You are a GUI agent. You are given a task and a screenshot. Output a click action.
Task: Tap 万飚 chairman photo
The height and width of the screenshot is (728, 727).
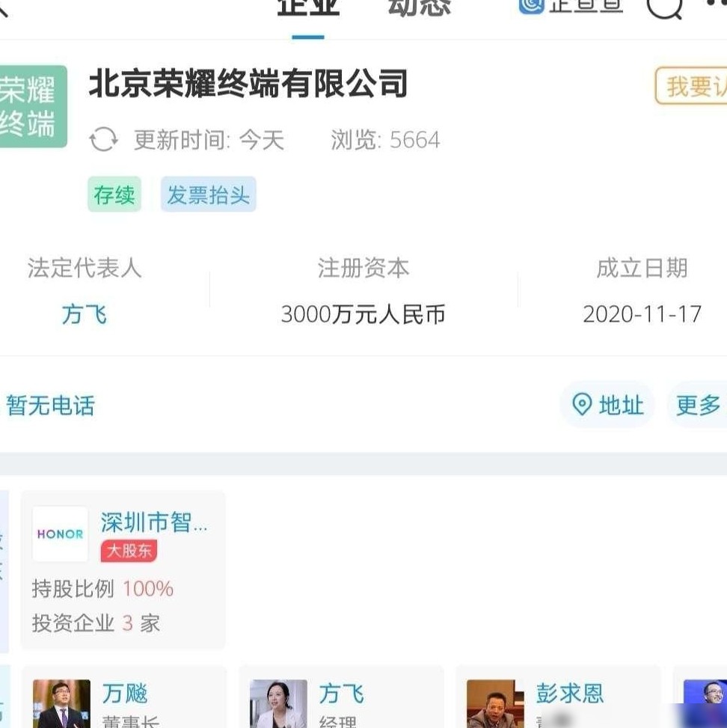[x=62, y=703]
